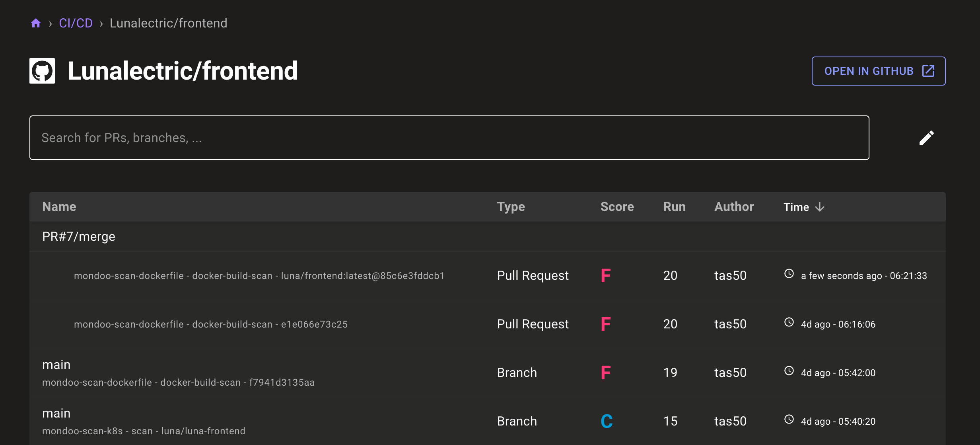The height and width of the screenshot is (445, 980).
Task: Click the Time column sort arrow
Action: click(820, 207)
